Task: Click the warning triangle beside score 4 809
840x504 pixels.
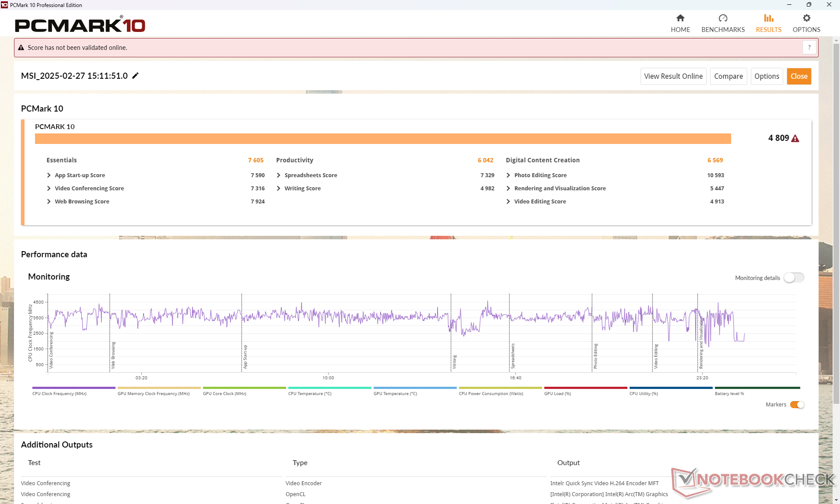Action: 795,139
